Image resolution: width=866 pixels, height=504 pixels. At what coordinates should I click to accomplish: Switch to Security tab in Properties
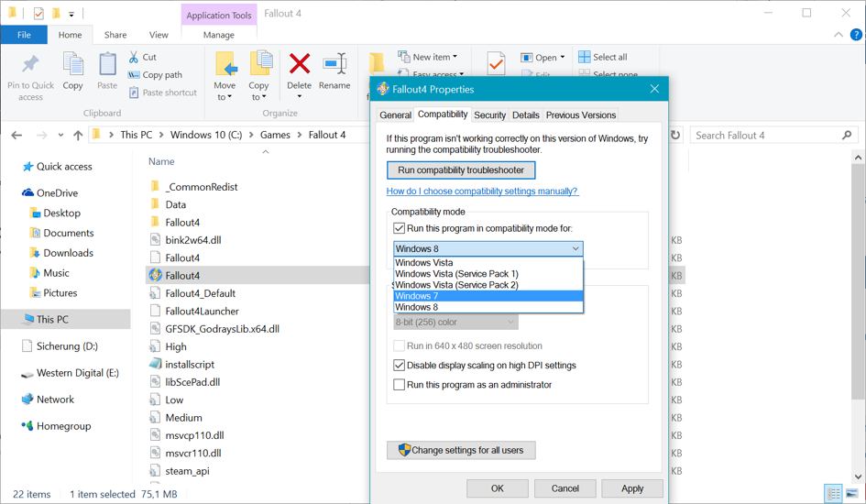tap(490, 115)
